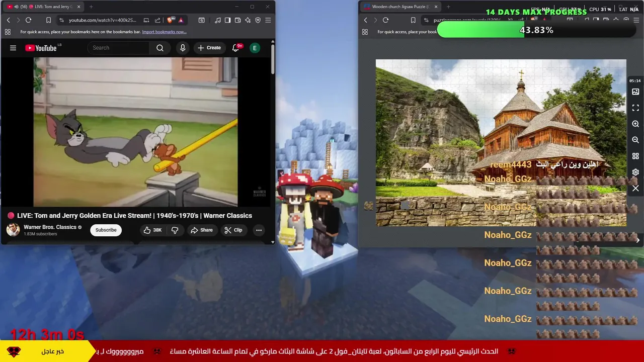
Task: Subscribe to Warner Bros. Classics
Action: pyautogui.click(x=106, y=230)
